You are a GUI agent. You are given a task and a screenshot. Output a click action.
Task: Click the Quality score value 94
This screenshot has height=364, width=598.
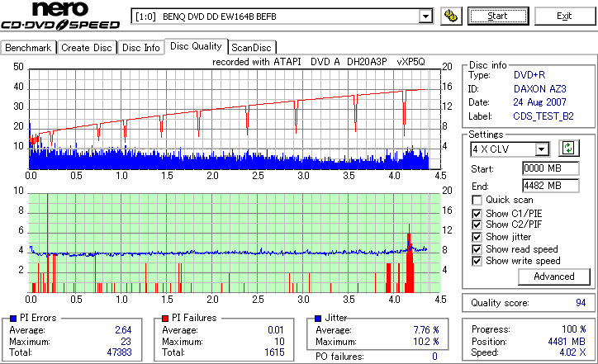tap(581, 303)
